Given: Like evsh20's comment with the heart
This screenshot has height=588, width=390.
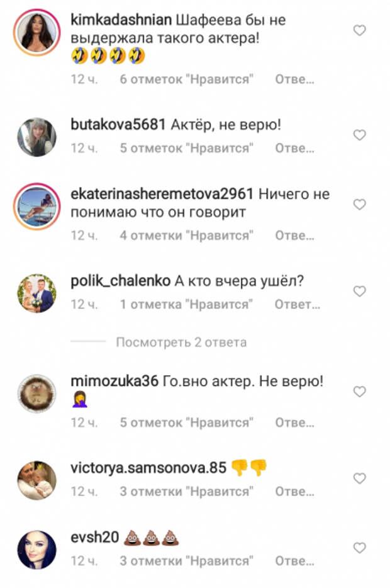Looking at the screenshot, I should (x=359, y=548).
